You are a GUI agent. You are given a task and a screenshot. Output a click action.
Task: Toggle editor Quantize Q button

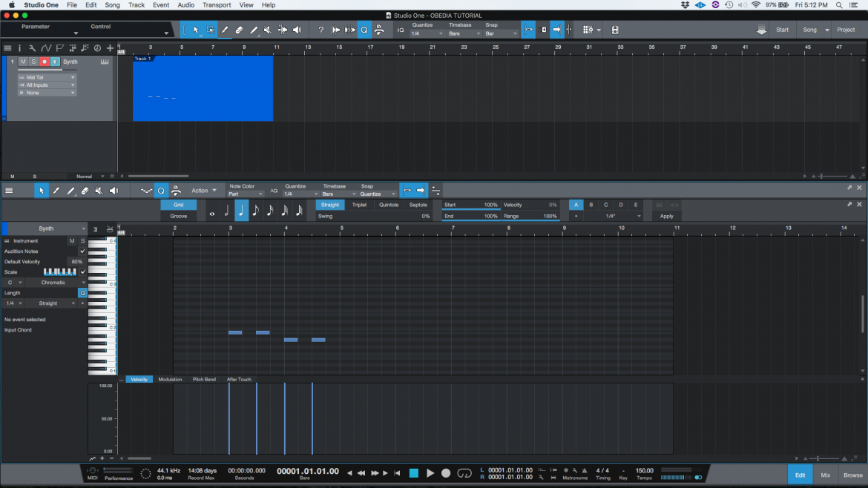point(161,191)
